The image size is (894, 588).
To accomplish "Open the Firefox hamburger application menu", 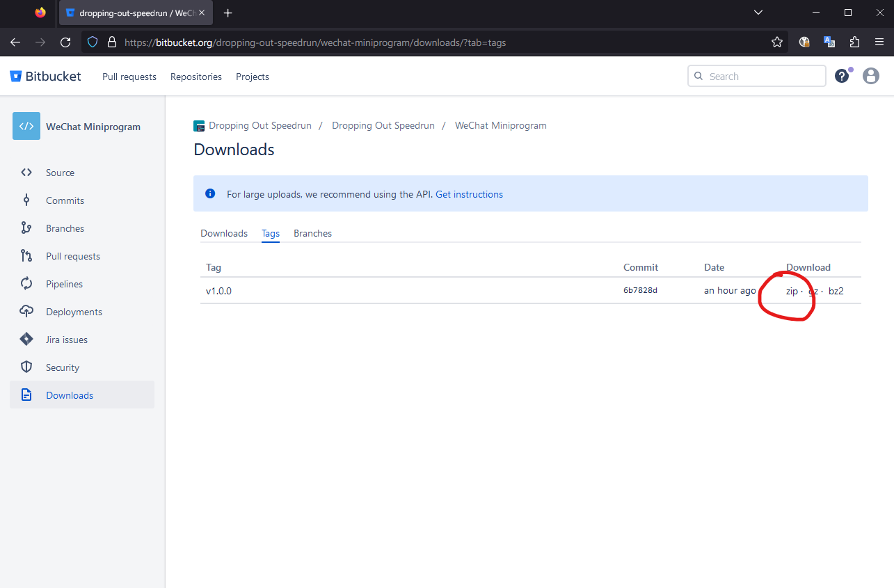I will [x=879, y=42].
